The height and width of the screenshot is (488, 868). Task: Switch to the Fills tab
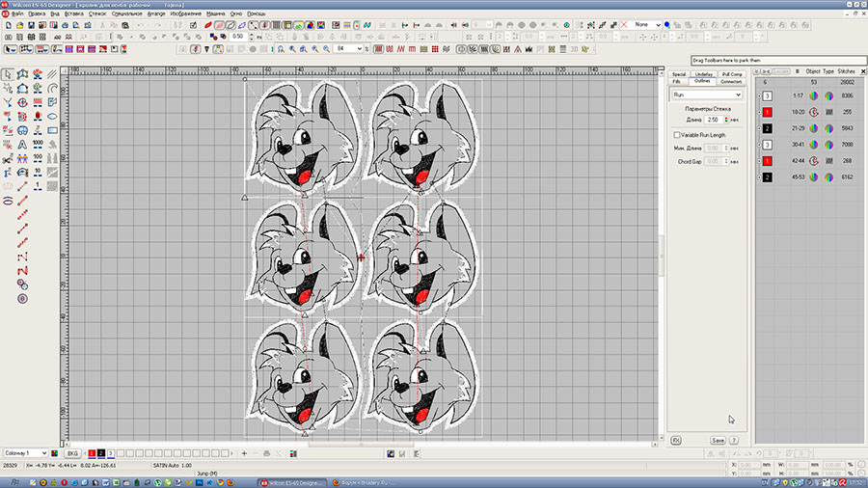(677, 81)
